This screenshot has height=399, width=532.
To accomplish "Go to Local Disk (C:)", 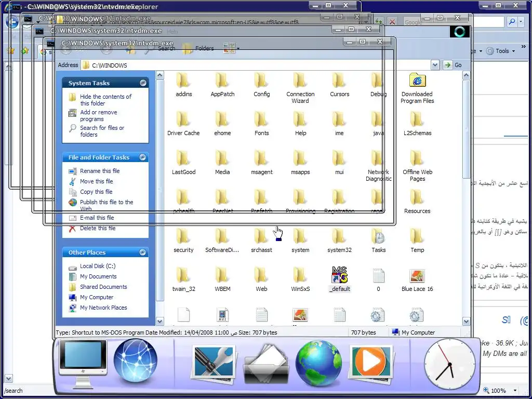I will pos(98,266).
